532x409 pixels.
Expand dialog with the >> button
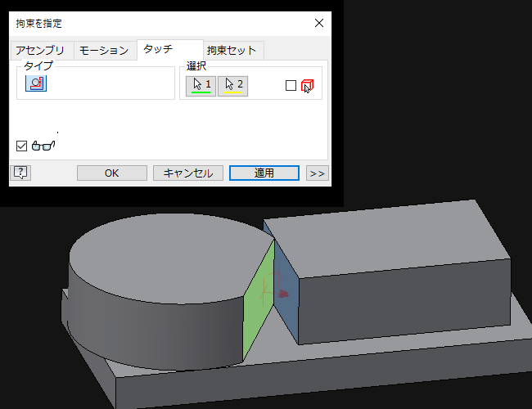coord(317,173)
